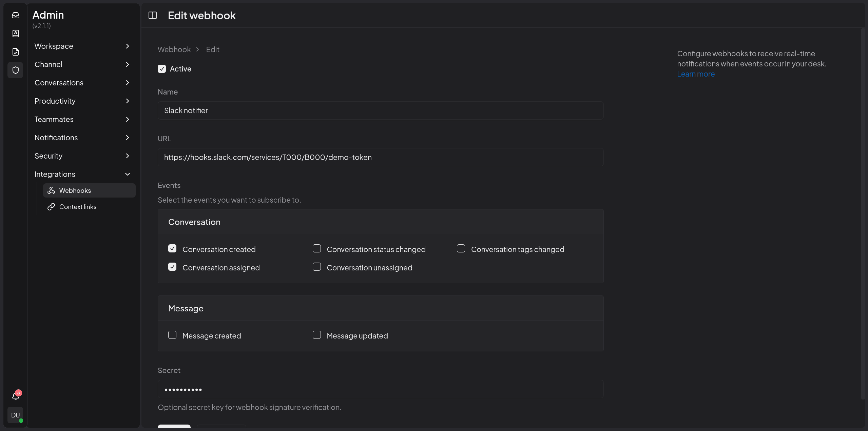Expand the Teammates menu
Image resolution: width=868 pixels, height=431 pixels.
click(82, 119)
